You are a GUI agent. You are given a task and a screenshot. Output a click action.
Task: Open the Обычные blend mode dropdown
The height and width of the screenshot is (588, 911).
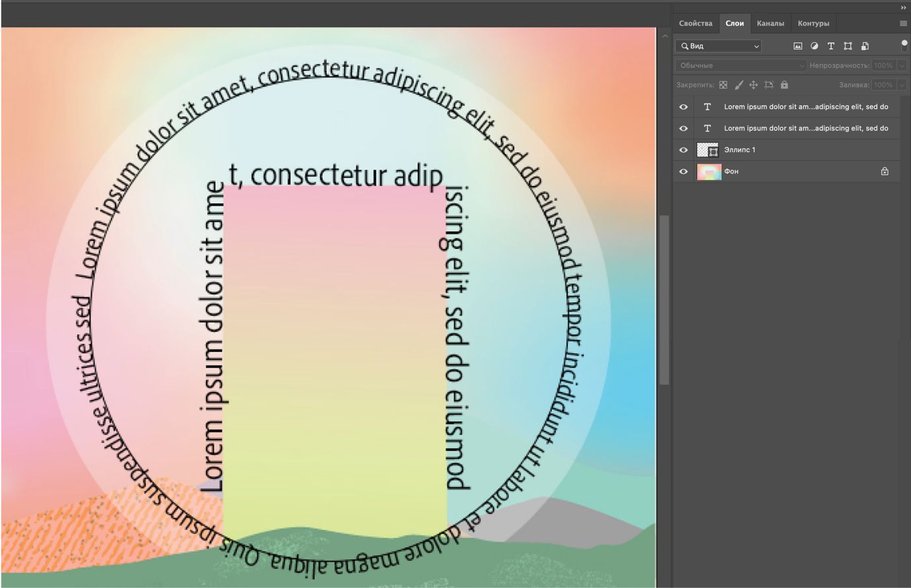[741, 65]
